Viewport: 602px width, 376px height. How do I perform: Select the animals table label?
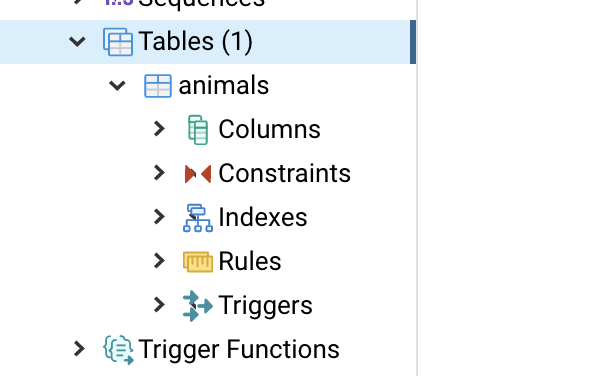tap(223, 86)
